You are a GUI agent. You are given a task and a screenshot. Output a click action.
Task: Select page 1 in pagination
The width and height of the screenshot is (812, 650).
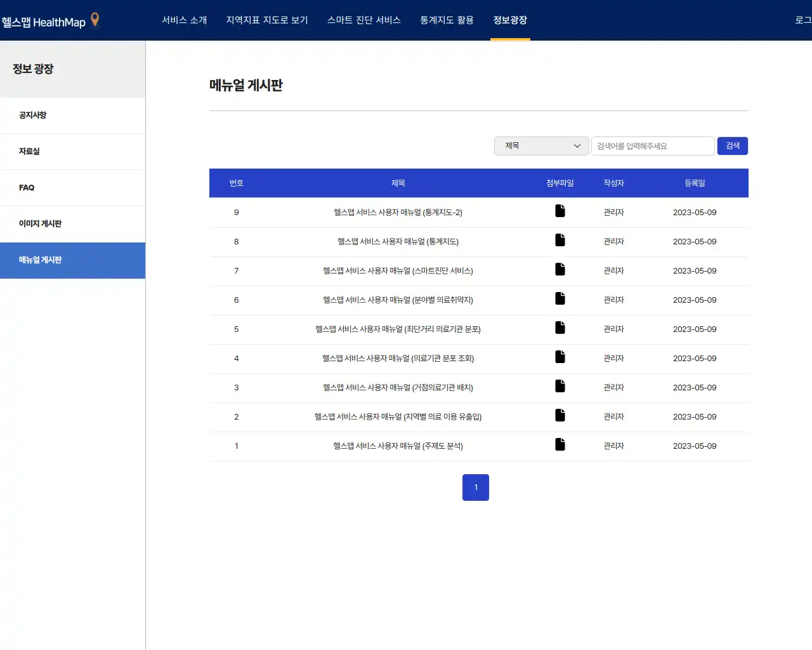[476, 487]
